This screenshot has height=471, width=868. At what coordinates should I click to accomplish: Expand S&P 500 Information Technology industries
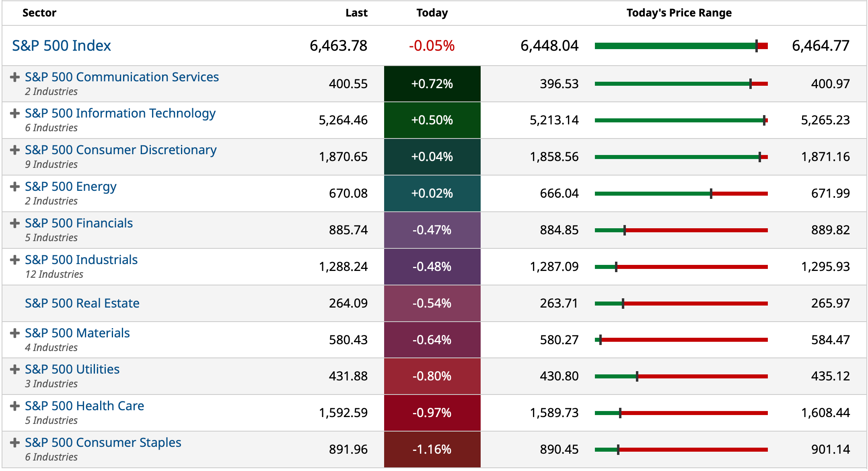15,114
